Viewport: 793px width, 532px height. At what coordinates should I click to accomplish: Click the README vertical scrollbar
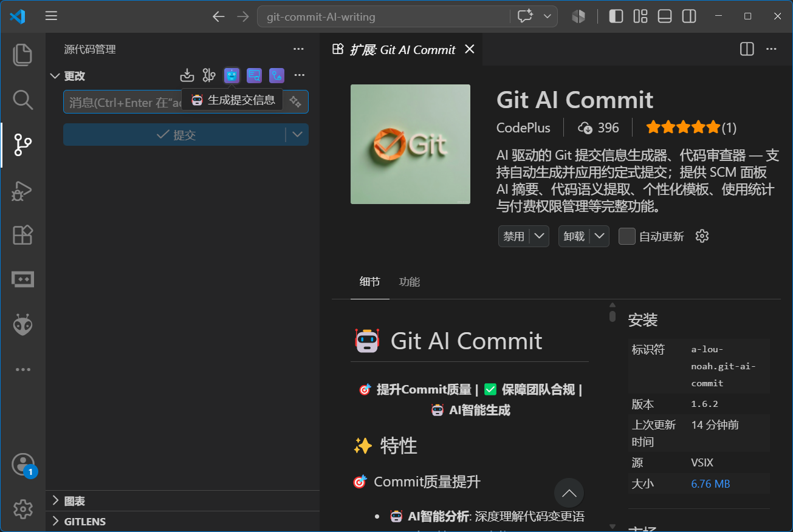click(x=613, y=316)
